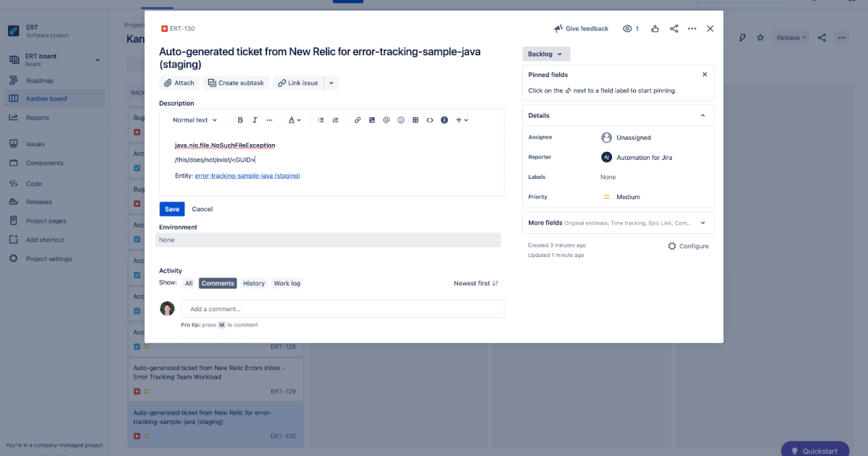Insert a code snippet in the description
The width and height of the screenshot is (868, 456).
429,119
